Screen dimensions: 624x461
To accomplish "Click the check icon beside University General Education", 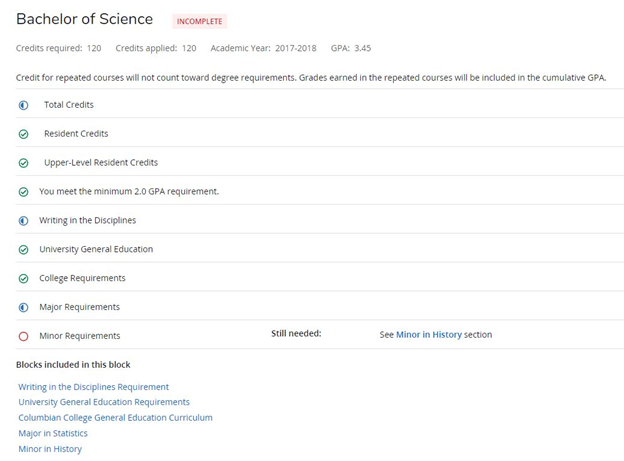I will [23, 250].
